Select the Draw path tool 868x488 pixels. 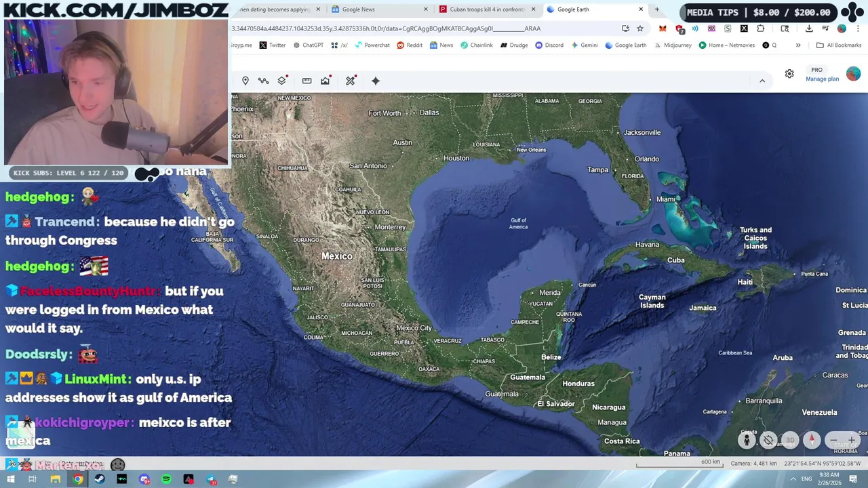pos(263,81)
